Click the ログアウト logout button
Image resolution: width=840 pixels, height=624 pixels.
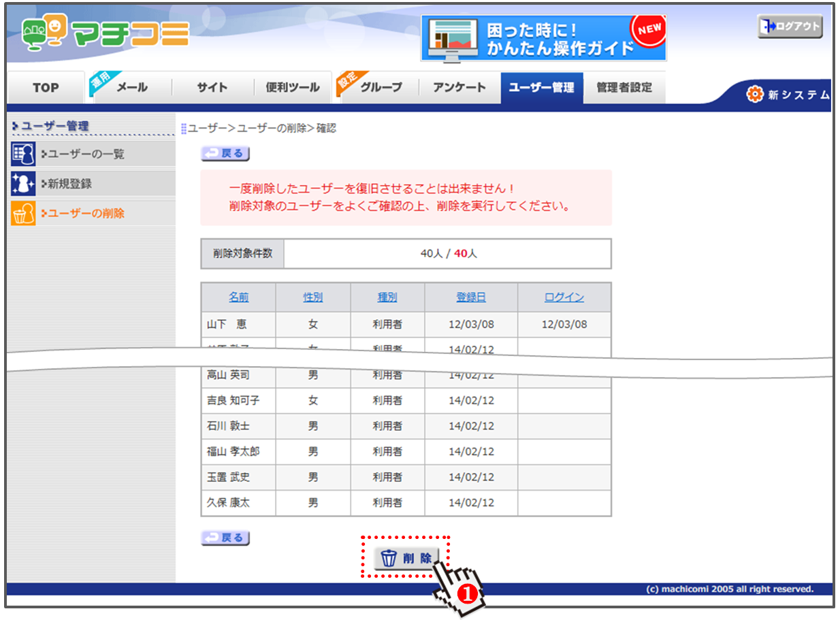click(790, 27)
